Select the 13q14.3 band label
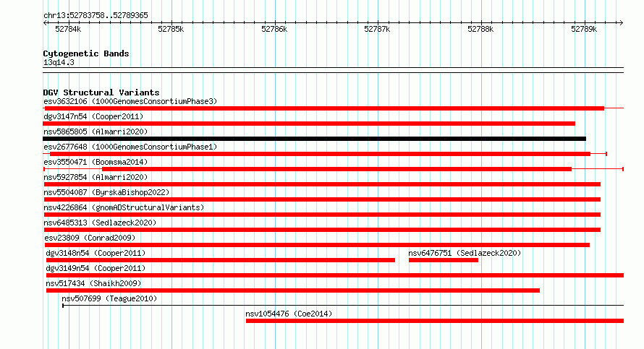 [x=59, y=62]
